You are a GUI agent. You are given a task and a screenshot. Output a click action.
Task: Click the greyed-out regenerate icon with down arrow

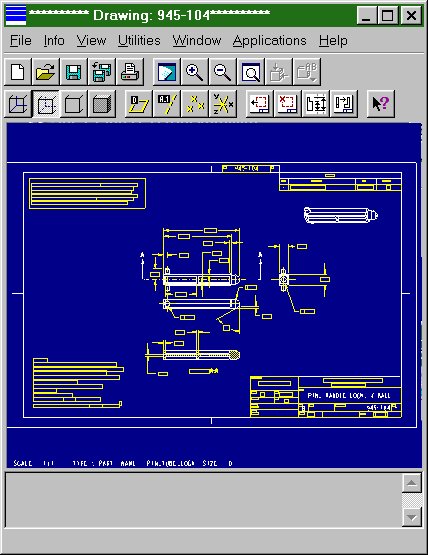coord(279,72)
